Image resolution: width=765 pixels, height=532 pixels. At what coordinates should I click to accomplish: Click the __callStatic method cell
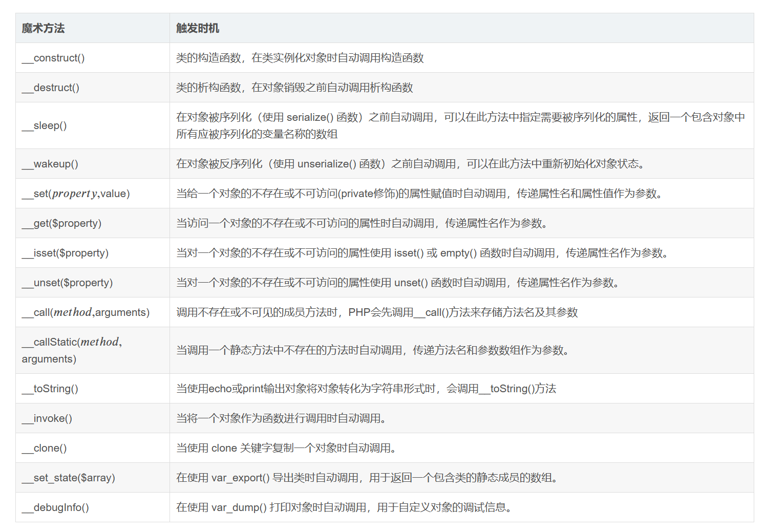(93, 350)
